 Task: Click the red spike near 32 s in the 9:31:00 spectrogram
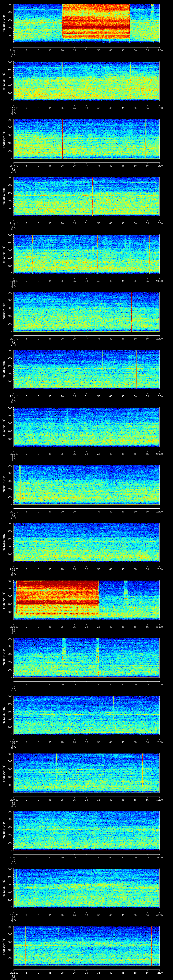click(x=92, y=888)
